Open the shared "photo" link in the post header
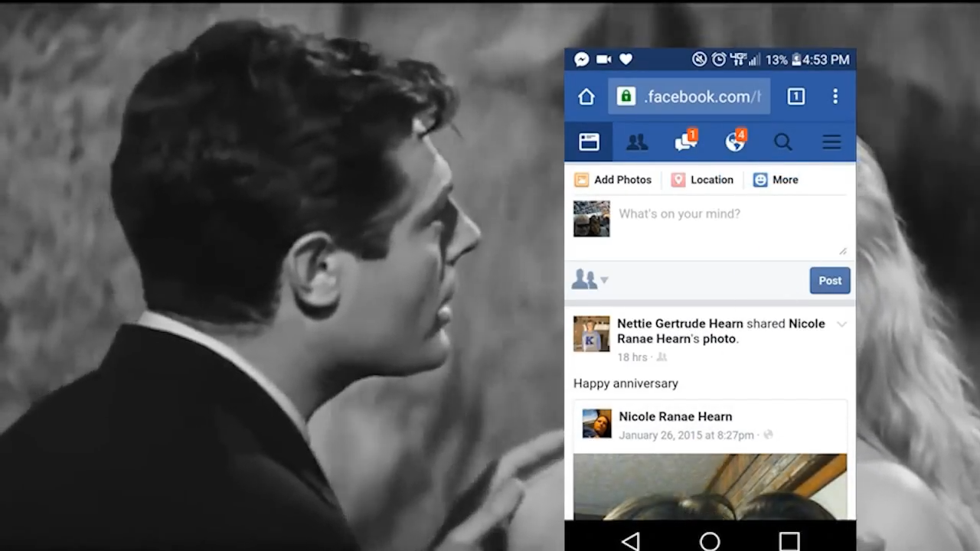 coord(719,339)
